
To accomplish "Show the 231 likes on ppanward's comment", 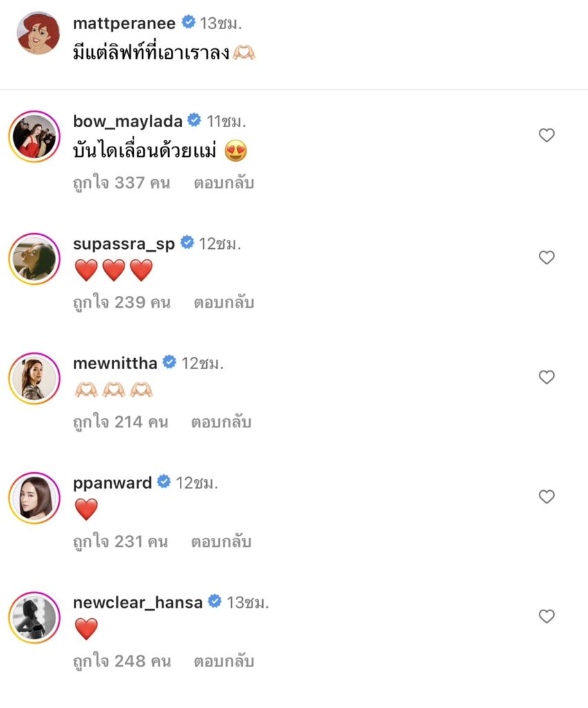I will click(x=120, y=542).
